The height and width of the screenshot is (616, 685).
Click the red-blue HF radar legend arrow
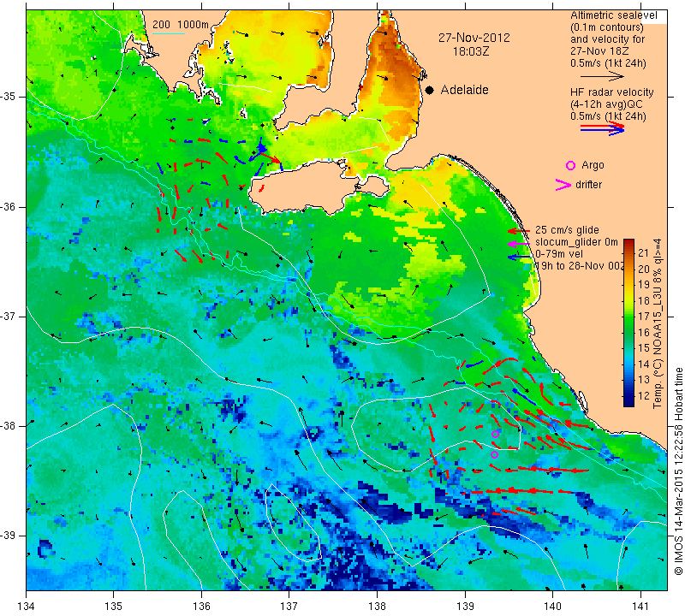pyautogui.click(x=603, y=128)
